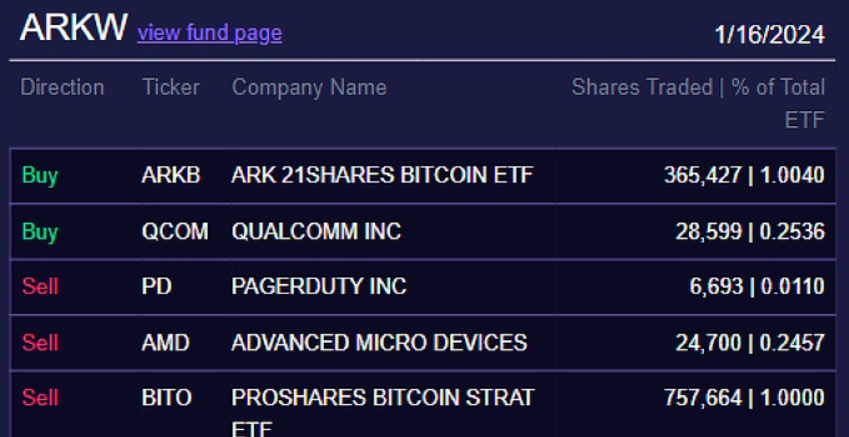Click ADVANCED MICRO DEVICES company name

click(379, 343)
